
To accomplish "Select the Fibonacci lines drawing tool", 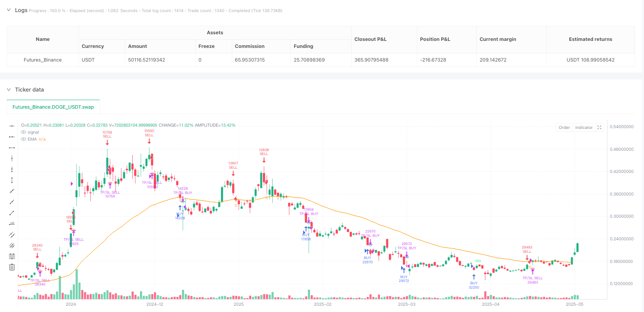I will (x=12, y=256).
